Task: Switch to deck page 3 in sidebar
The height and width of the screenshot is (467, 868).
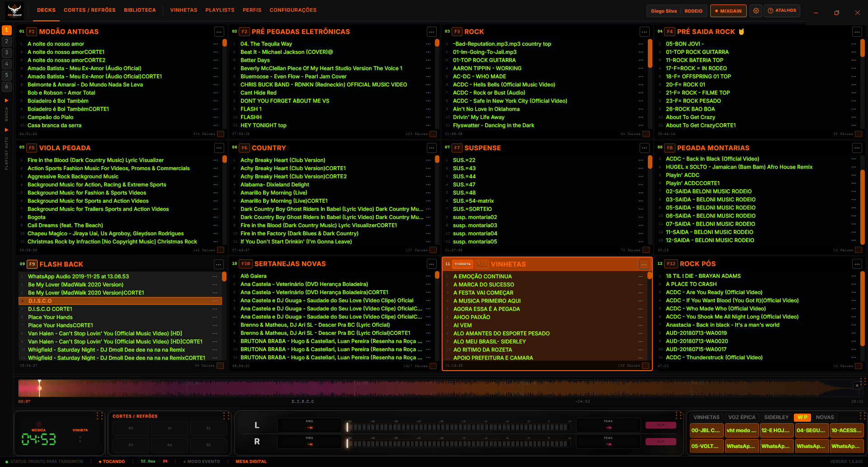Action: (7, 52)
